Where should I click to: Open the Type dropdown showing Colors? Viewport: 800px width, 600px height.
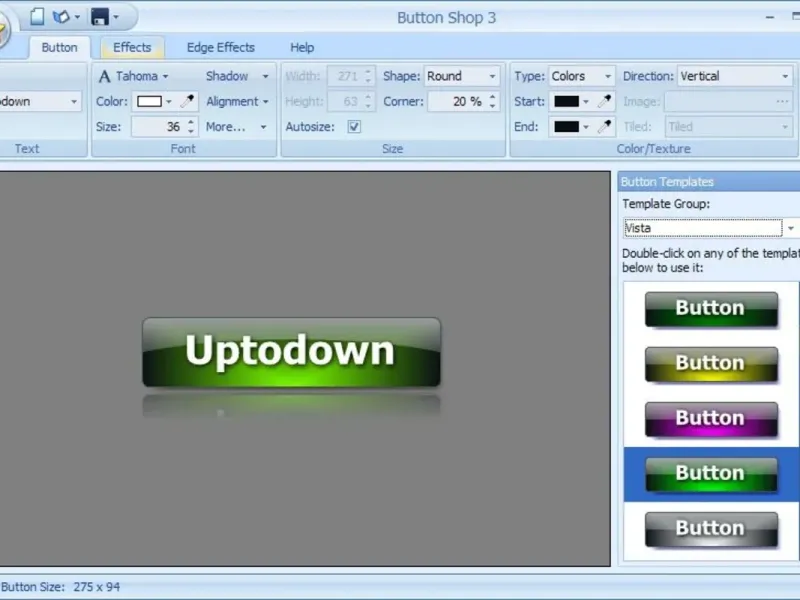click(581, 76)
